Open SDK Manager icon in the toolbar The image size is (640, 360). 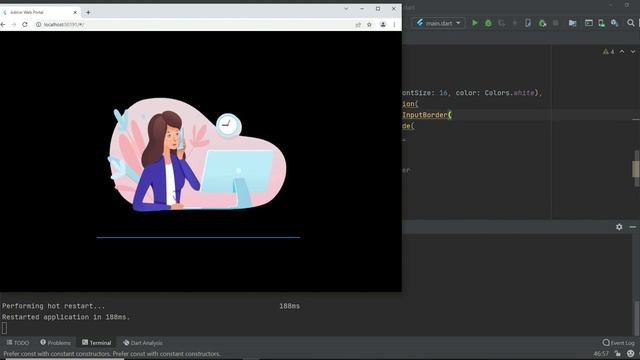[x=615, y=23]
